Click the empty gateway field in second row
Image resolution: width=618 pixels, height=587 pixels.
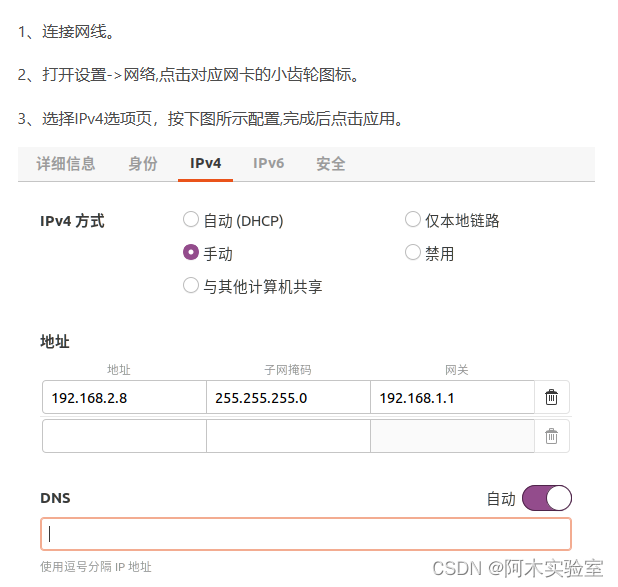point(452,436)
